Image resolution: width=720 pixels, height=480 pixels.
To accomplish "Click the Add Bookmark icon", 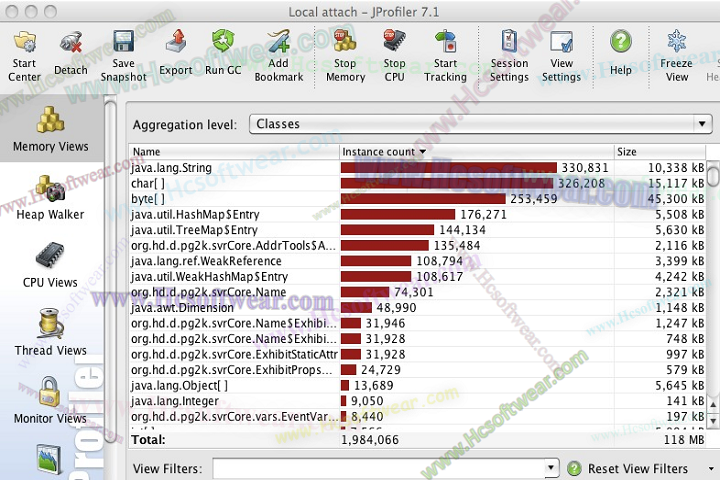I will pyautogui.click(x=279, y=41).
